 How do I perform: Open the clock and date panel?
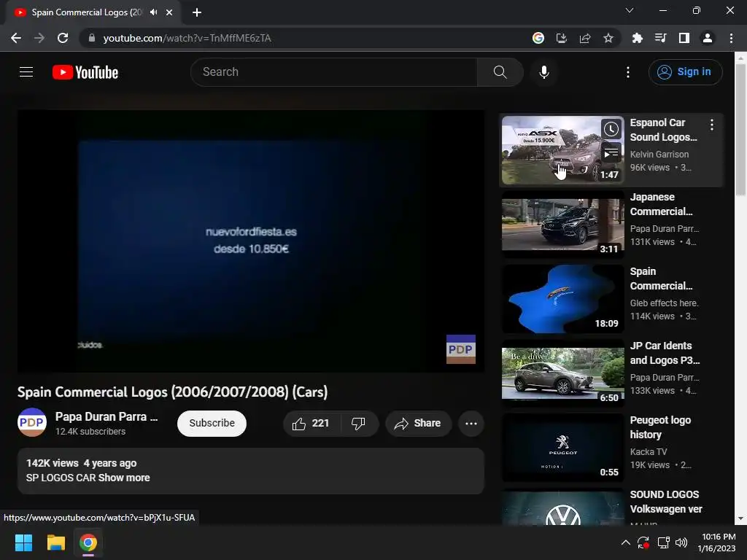[x=717, y=542]
